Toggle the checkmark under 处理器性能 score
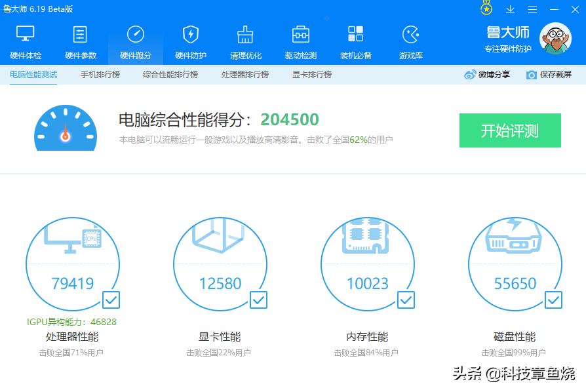586x392 pixels. [111, 300]
